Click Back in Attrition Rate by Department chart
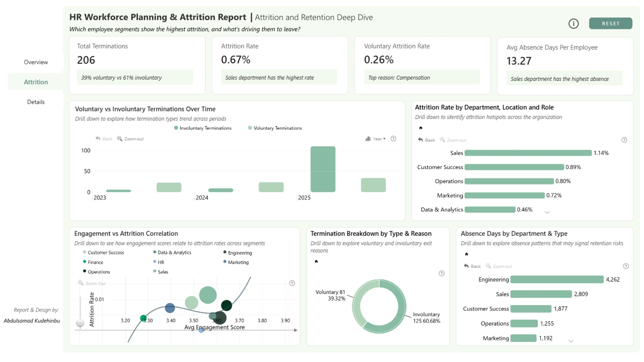Image resolution: width=644 pixels, height=362 pixels. [x=426, y=140]
